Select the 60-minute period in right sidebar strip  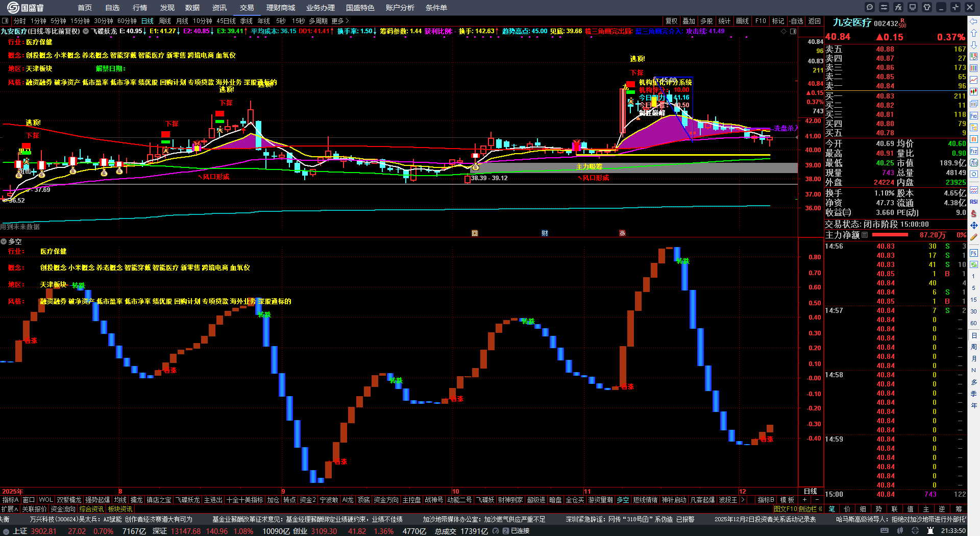pyautogui.click(x=973, y=323)
